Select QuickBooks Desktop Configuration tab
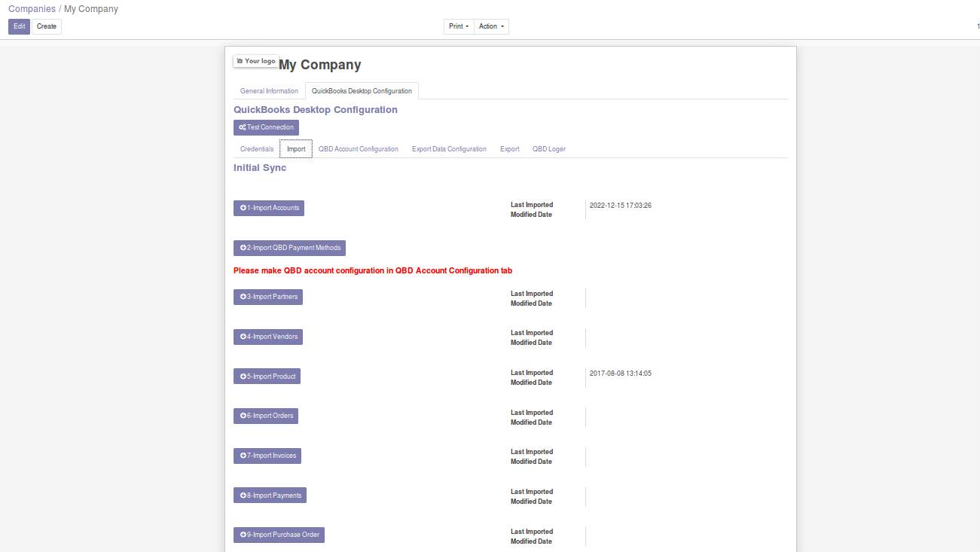Viewport: 980px width, 552px height. [x=362, y=91]
